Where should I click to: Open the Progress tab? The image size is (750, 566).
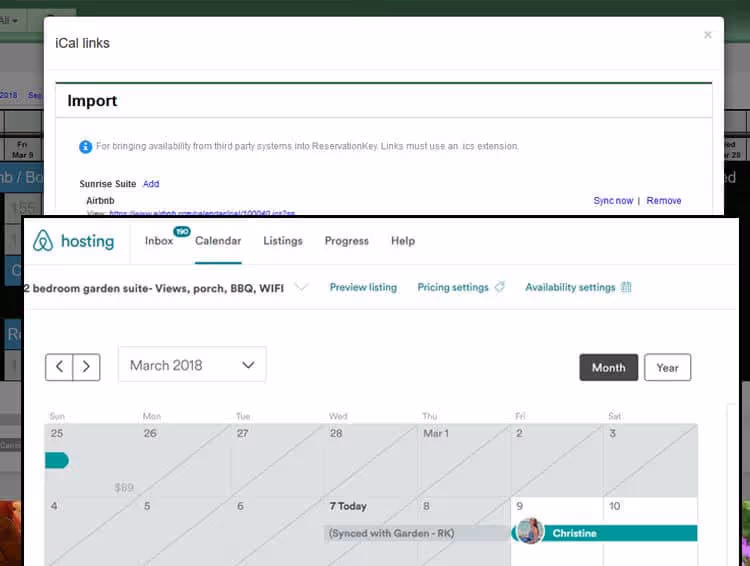pyautogui.click(x=346, y=241)
